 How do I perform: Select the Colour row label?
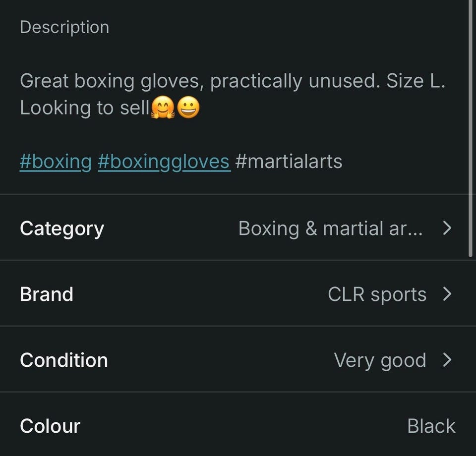(x=50, y=426)
